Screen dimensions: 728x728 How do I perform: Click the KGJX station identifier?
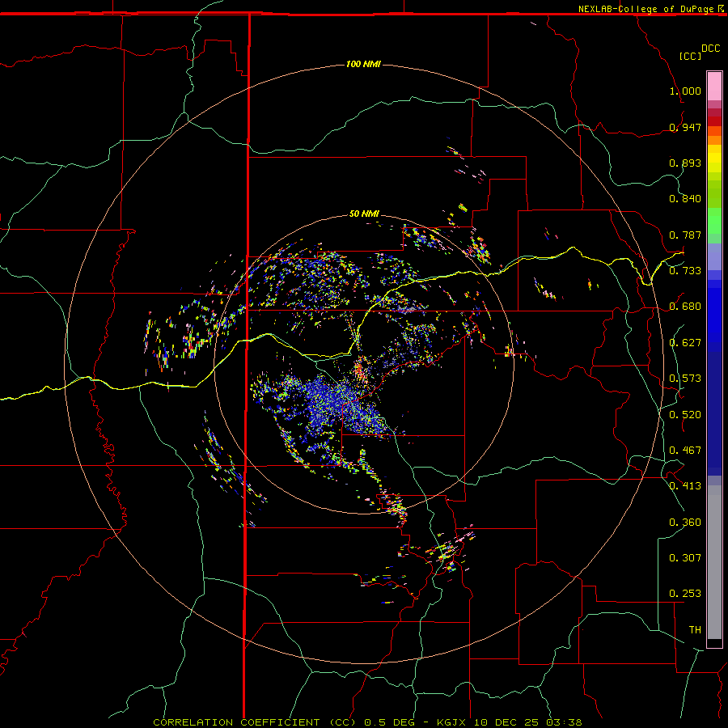(x=452, y=722)
